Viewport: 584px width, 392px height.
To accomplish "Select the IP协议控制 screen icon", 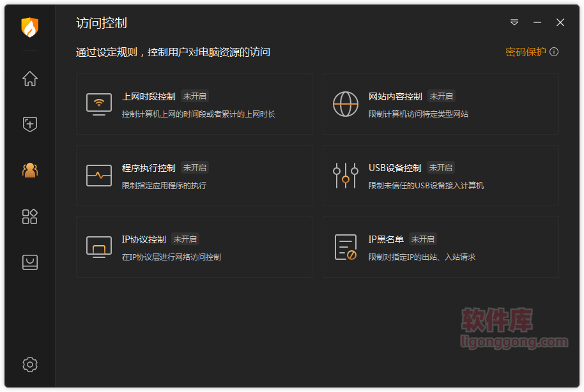I will click(x=98, y=247).
